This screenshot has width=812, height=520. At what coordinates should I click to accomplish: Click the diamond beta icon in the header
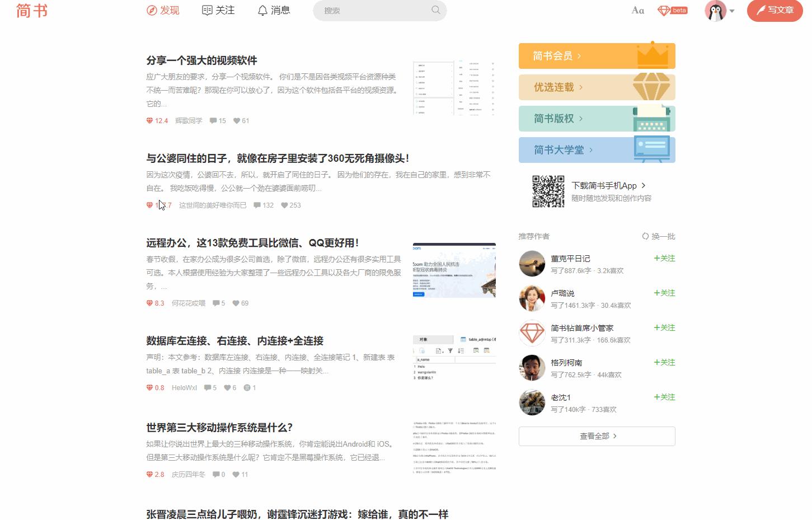pyautogui.click(x=672, y=10)
